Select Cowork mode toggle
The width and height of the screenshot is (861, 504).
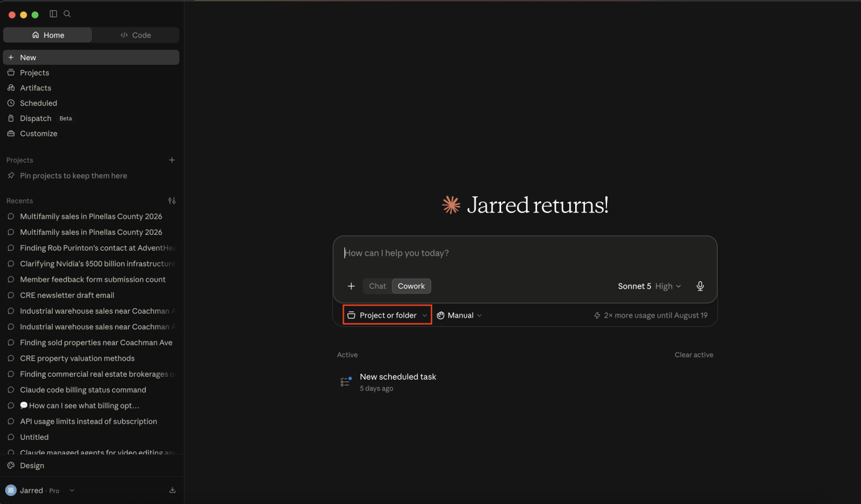(x=411, y=286)
